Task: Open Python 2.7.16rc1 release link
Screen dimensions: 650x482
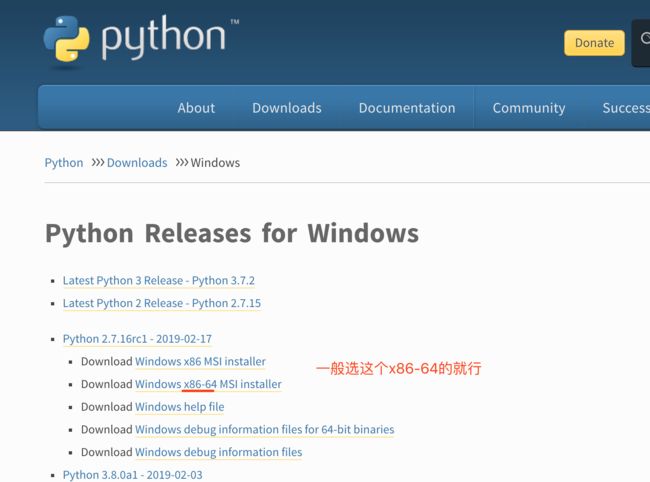Action: tap(137, 339)
